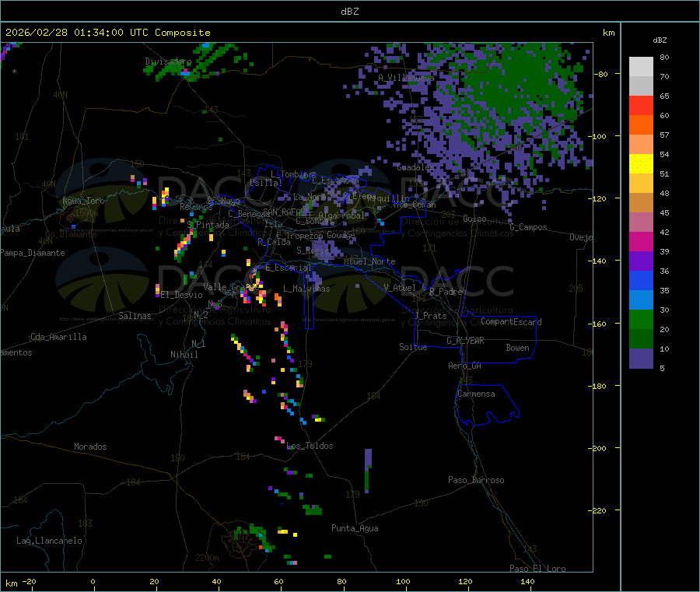Click the 'G_ALVEAR' map label
700x592 pixels.
pos(465,341)
